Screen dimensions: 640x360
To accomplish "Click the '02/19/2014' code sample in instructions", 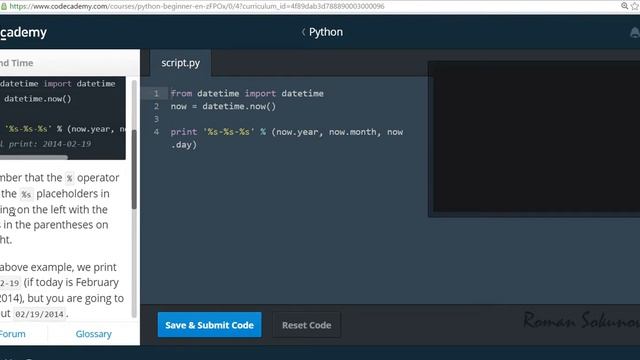I will click(39, 314).
